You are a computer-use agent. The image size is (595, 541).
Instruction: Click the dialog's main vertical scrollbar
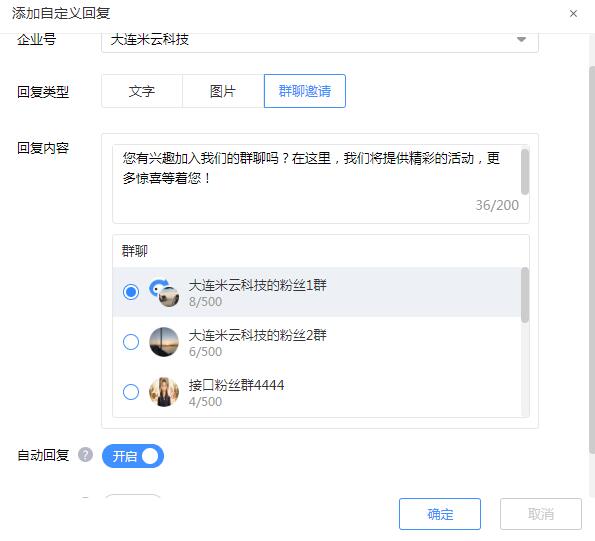pos(592,260)
